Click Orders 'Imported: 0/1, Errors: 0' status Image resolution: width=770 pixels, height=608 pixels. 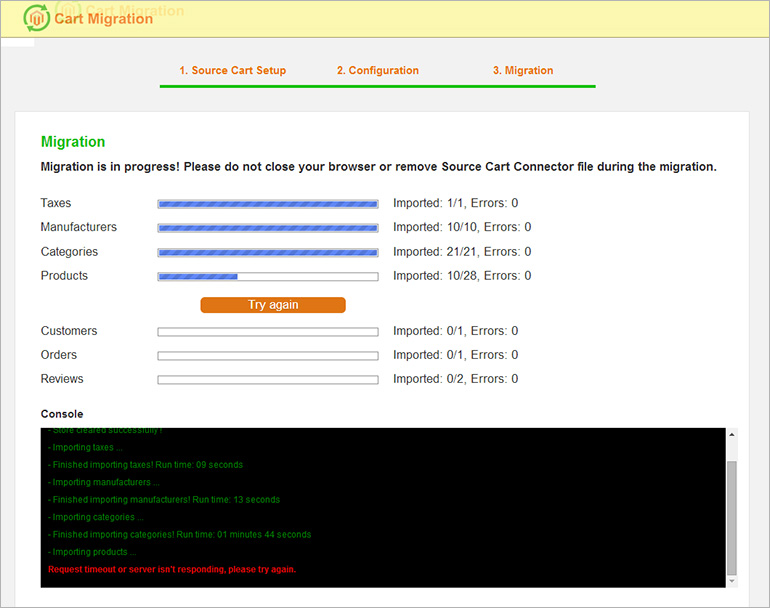[x=455, y=355]
